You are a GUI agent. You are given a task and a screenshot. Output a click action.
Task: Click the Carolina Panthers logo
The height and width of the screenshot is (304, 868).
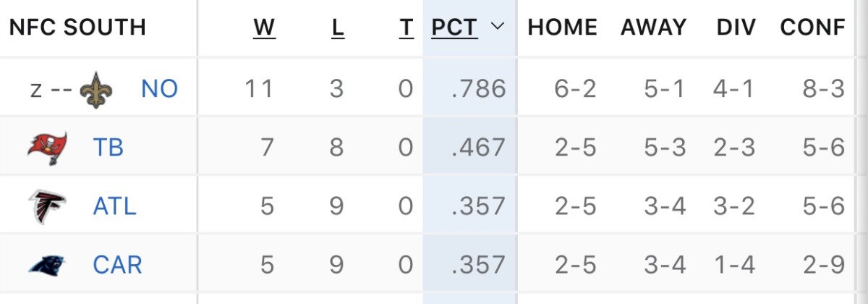coord(48,265)
